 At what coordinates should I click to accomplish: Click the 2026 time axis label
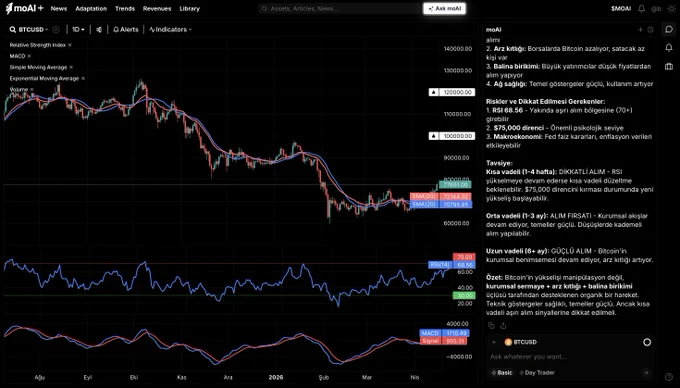pos(276,377)
